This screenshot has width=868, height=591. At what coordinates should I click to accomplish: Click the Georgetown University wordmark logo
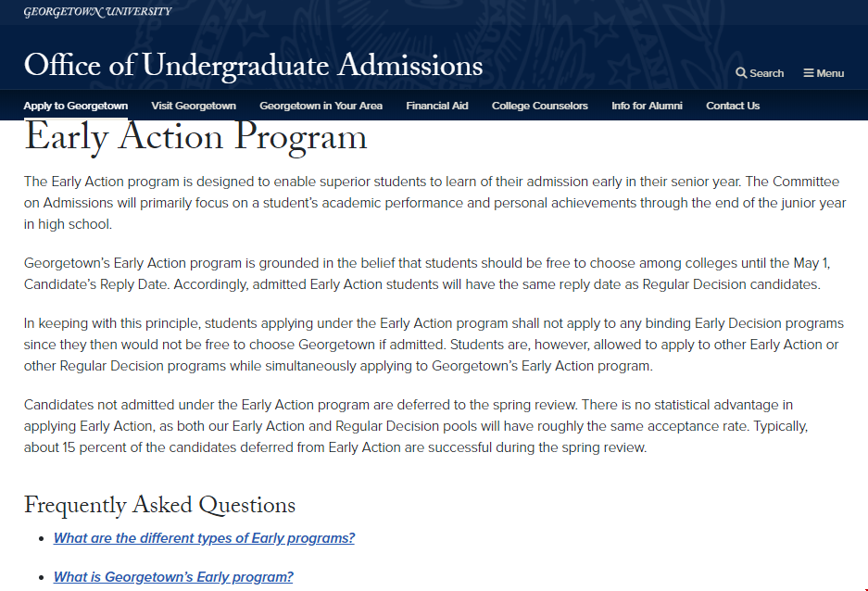click(97, 11)
